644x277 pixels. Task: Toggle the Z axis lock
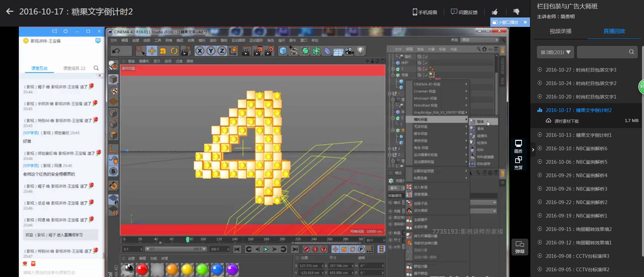pos(222,51)
